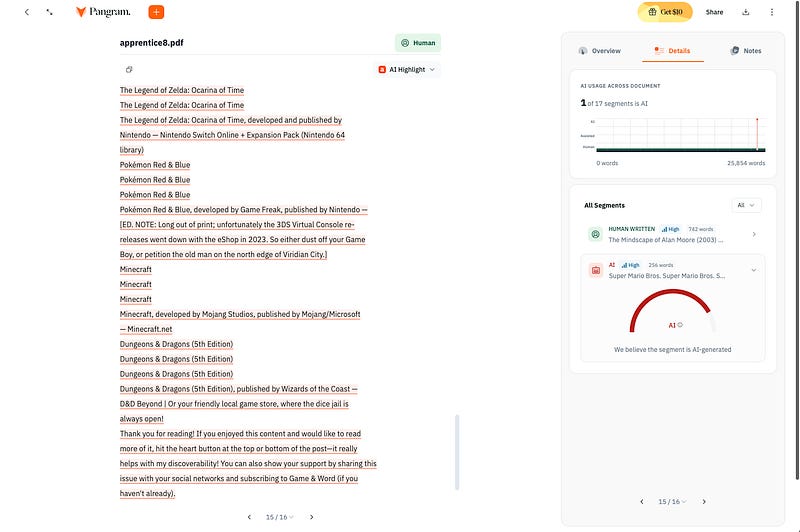800x532 pixels.
Task: Go back with the left arrow icon
Action: (x=27, y=12)
